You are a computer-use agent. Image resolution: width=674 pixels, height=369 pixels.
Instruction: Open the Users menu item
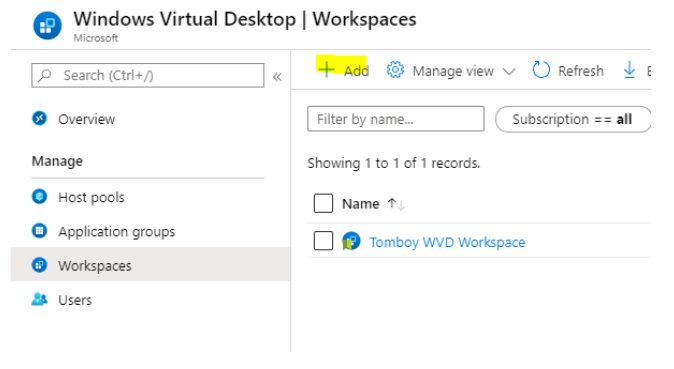(75, 300)
